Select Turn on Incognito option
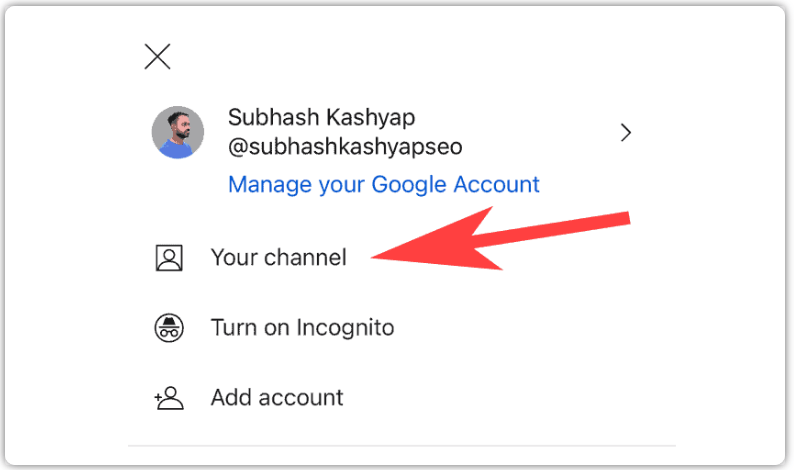 coord(302,328)
